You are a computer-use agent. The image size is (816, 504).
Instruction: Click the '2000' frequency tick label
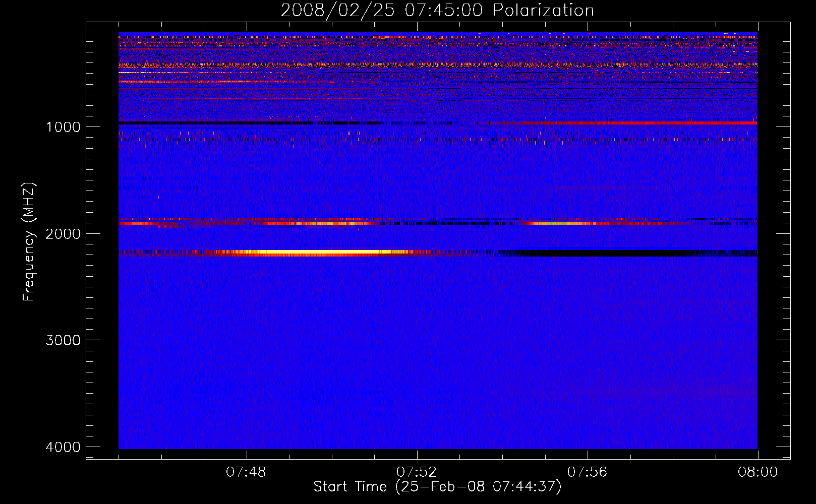[63, 234]
